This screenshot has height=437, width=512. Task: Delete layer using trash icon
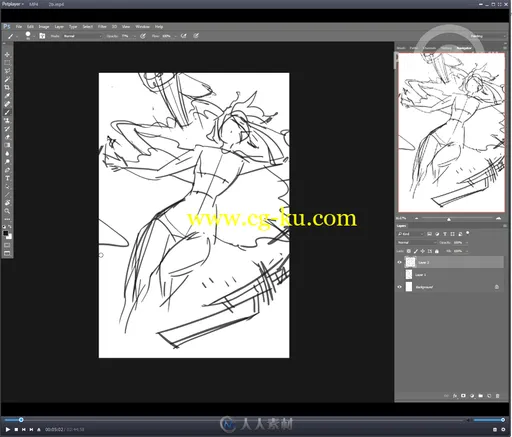point(497,396)
